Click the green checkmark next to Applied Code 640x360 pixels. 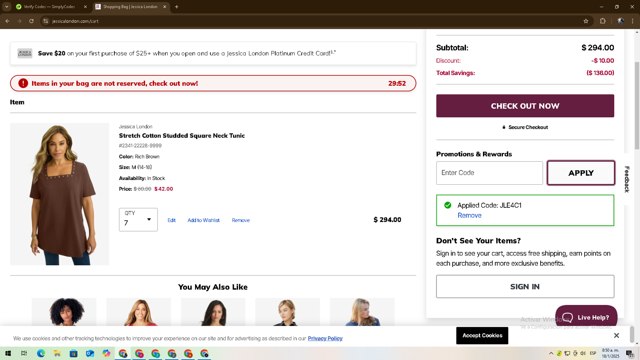click(x=447, y=205)
